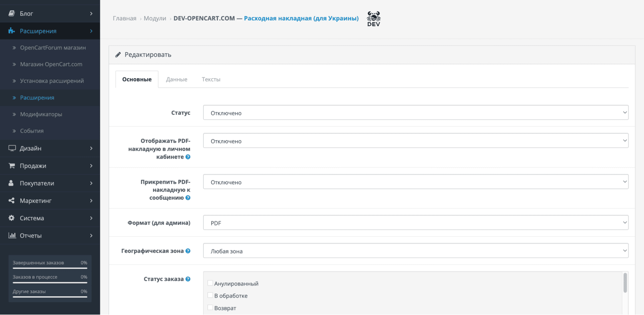Expand the Отчеты menu chevron

coord(91,236)
